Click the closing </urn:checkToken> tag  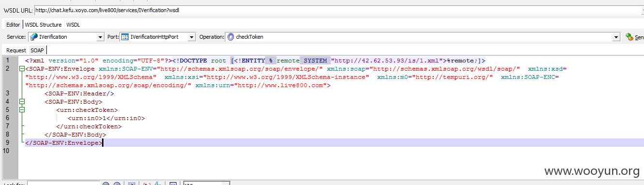coord(89,126)
